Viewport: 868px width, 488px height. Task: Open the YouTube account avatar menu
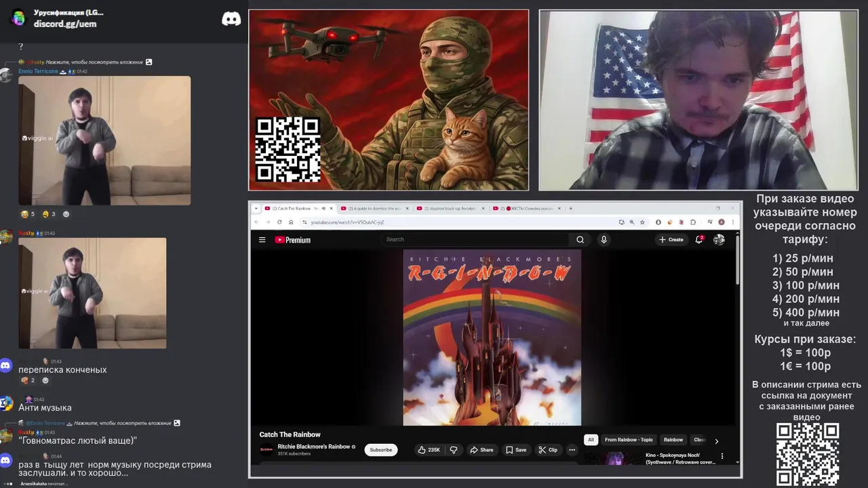(x=719, y=239)
